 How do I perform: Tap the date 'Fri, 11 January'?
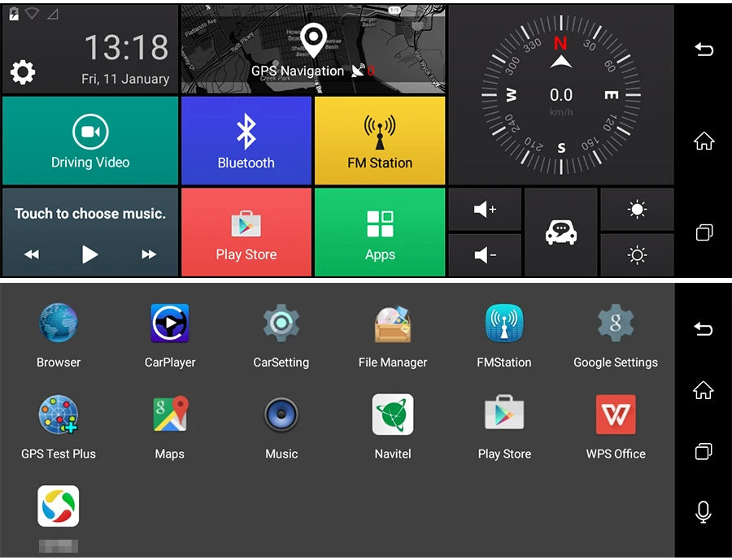[125, 79]
